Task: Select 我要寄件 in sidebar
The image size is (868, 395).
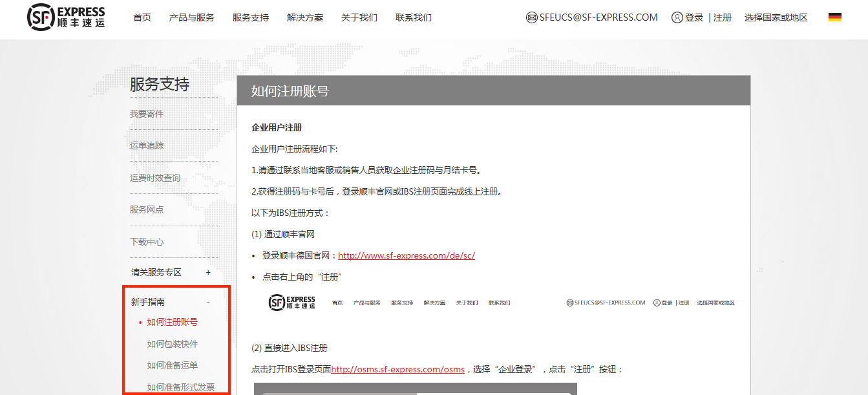Action: (x=147, y=114)
